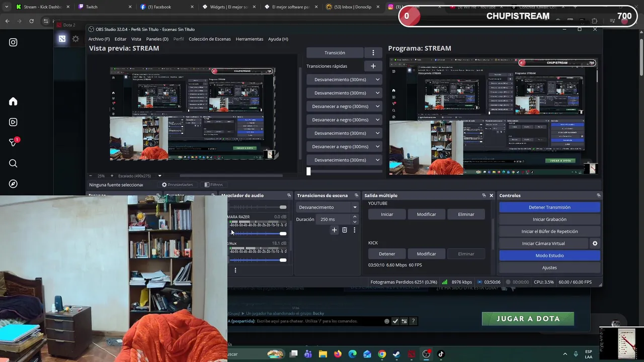Open the Dota 2 settings gear icon
The width and height of the screenshot is (644, 362).
[75, 39]
